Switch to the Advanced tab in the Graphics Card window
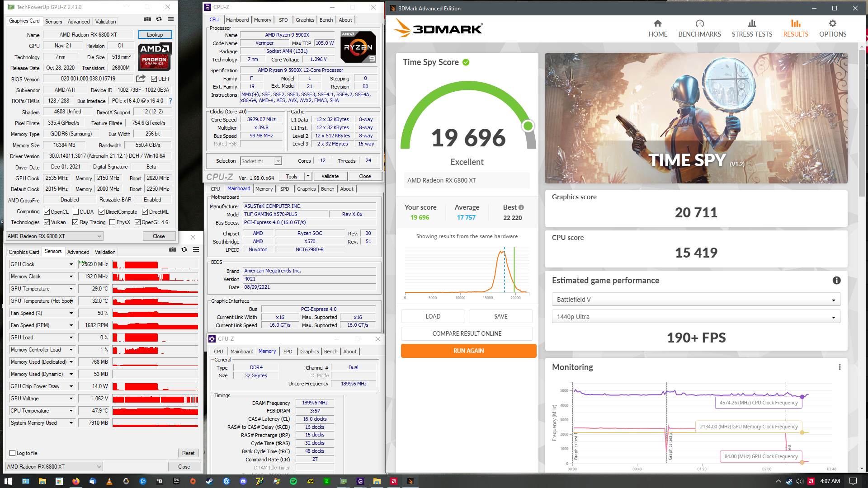868x488 pixels. point(79,22)
